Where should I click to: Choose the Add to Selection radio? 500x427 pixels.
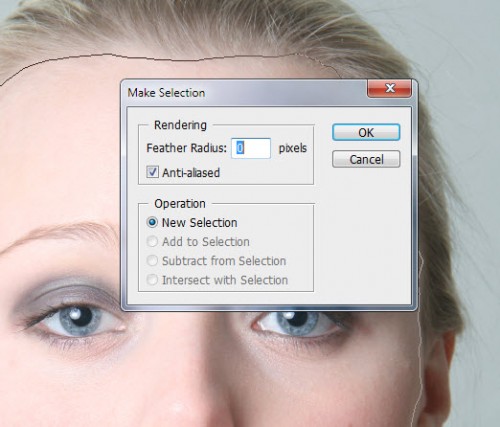tap(152, 241)
